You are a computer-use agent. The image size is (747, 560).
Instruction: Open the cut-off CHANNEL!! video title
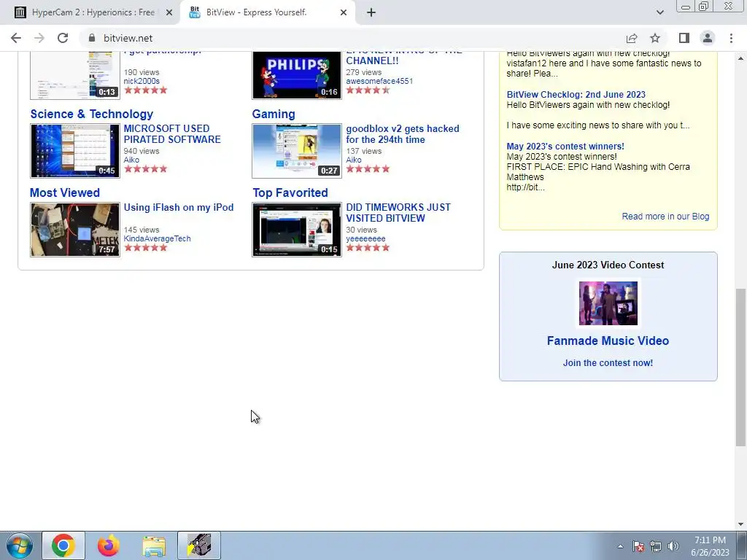[404, 58]
